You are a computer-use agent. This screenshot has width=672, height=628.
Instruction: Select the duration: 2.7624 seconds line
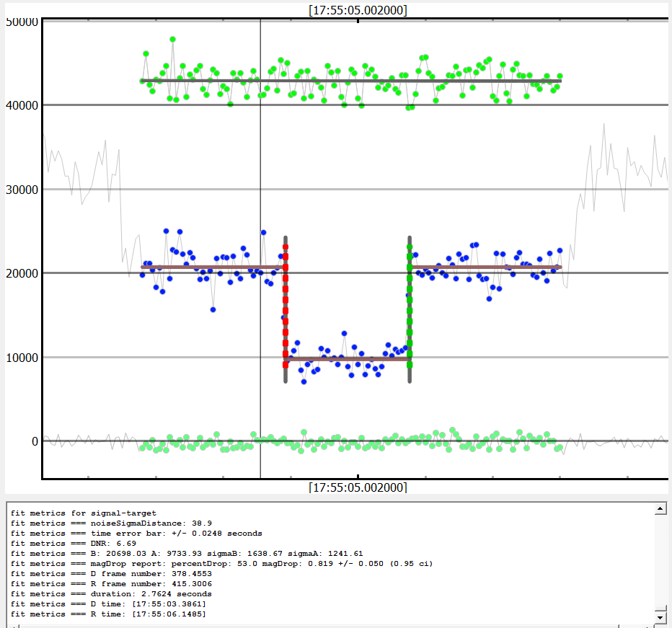click(x=112, y=593)
